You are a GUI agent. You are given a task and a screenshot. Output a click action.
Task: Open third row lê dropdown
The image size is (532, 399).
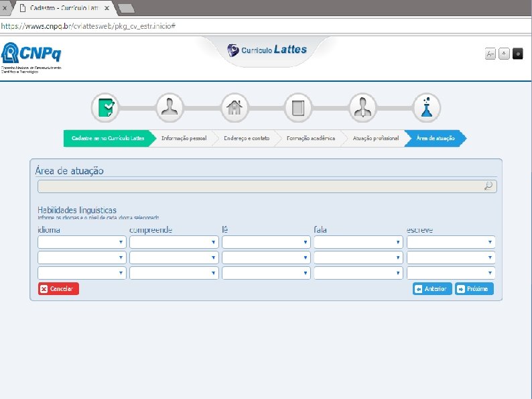coord(266,273)
